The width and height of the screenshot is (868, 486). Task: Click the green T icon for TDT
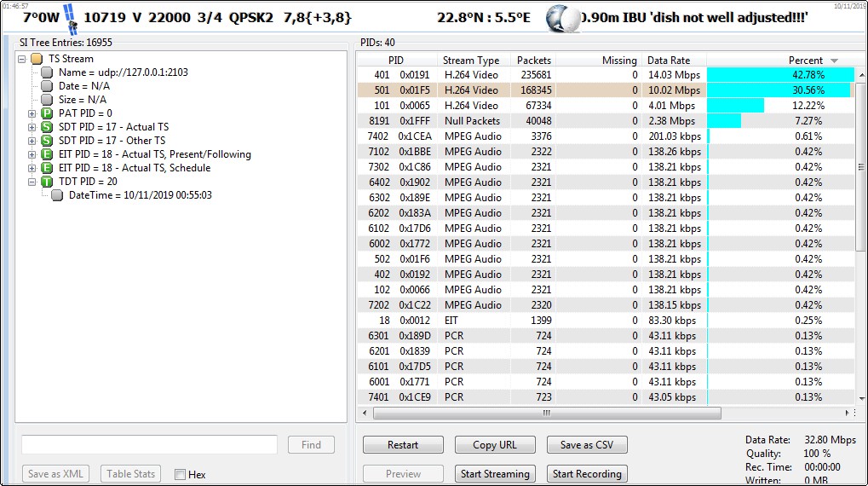tap(46, 182)
